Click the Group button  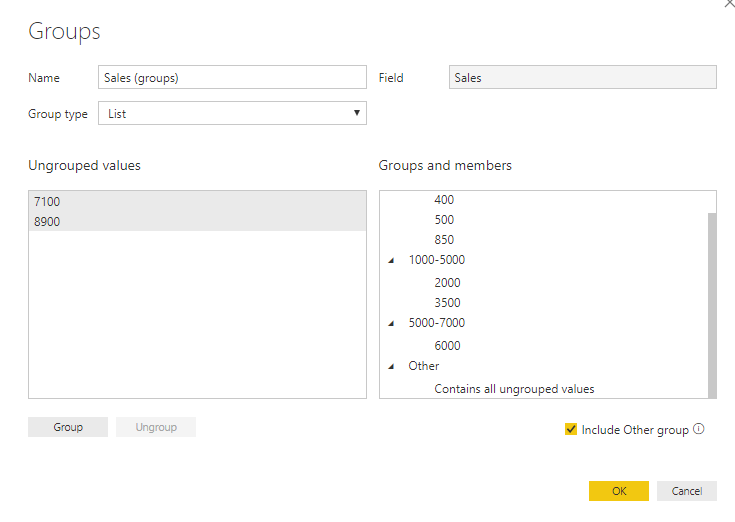(68, 427)
